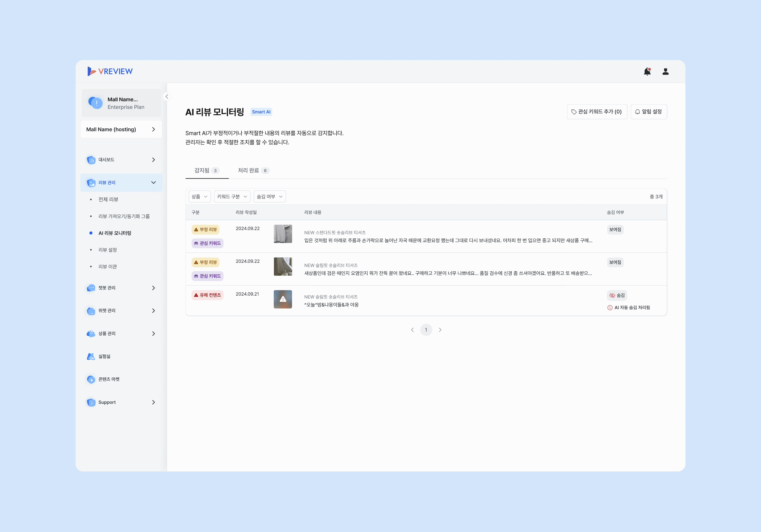This screenshot has height=532, width=761.
Task: Open the 상품 filter dropdown
Action: (x=200, y=196)
